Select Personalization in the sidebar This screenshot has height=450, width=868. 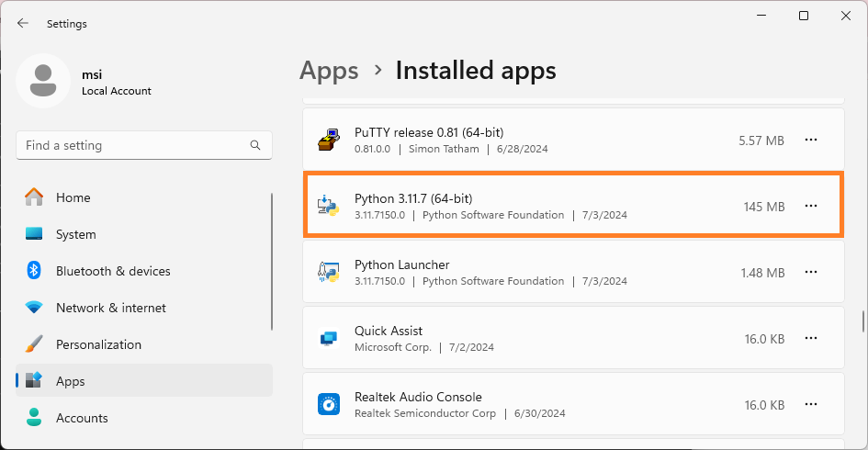pyautogui.click(x=98, y=344)
